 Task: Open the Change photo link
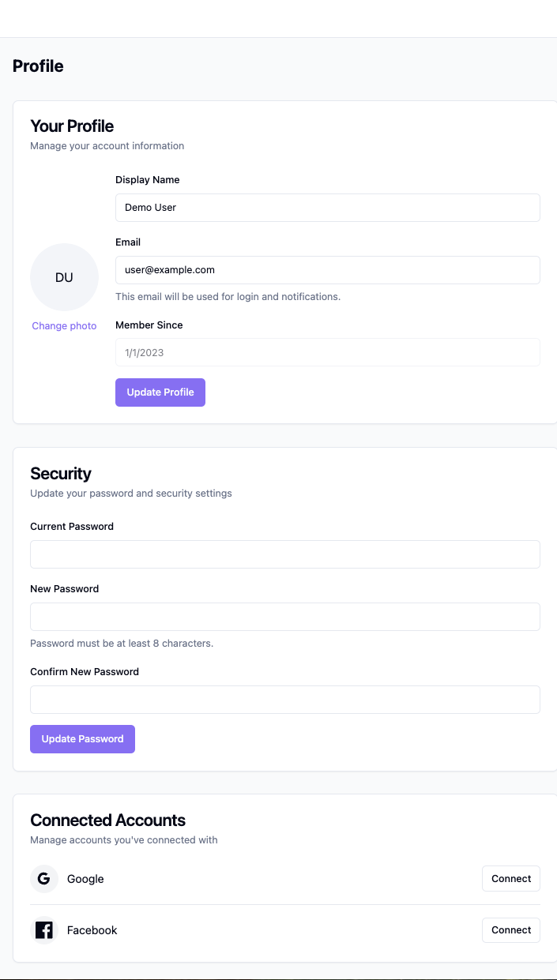tap(64, 326)
